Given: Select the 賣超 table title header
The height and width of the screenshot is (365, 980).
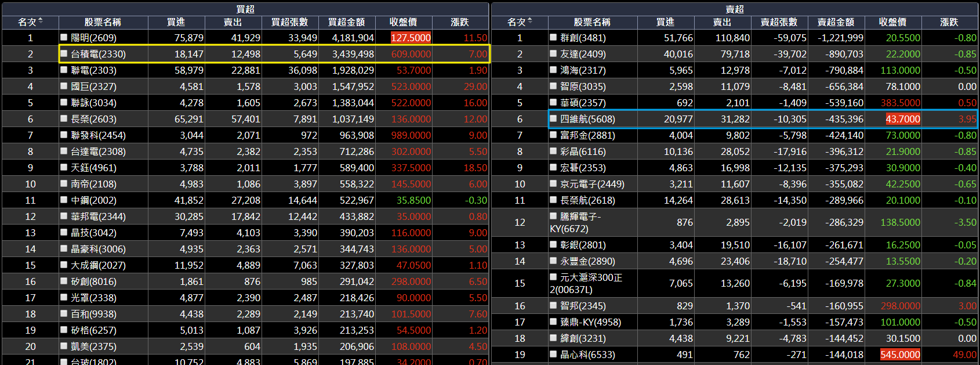Looking at the screenshot, I should click(x=735, y=9).
